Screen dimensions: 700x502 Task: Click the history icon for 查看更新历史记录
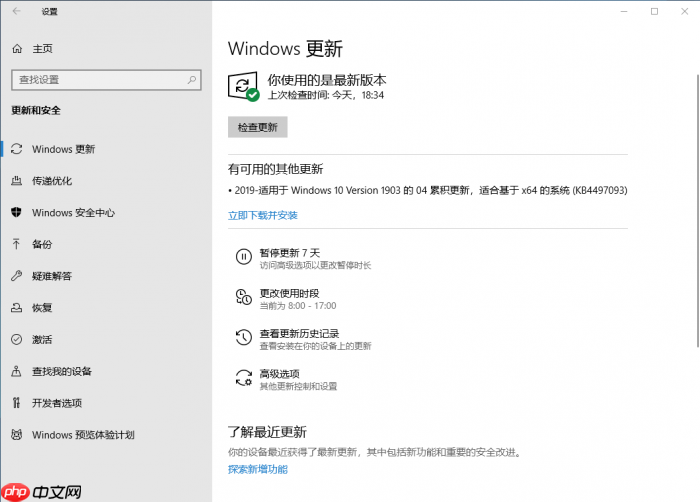(244, 337)
